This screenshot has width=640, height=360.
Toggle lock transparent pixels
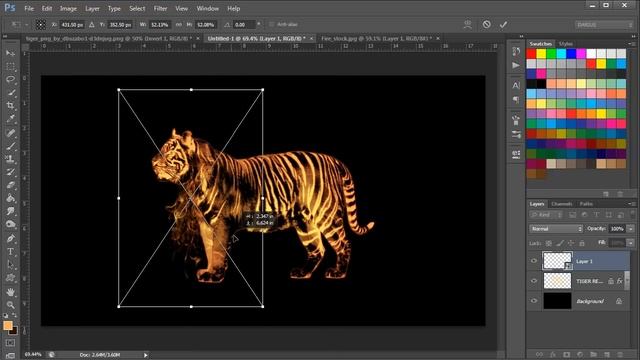click(549, 243)
